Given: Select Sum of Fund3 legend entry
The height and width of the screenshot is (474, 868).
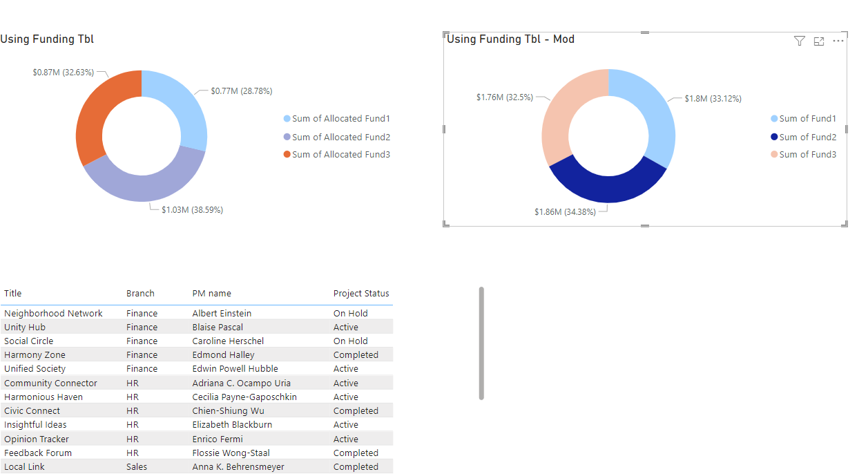Looking at the screenshot, I should [x=803, y=155].
